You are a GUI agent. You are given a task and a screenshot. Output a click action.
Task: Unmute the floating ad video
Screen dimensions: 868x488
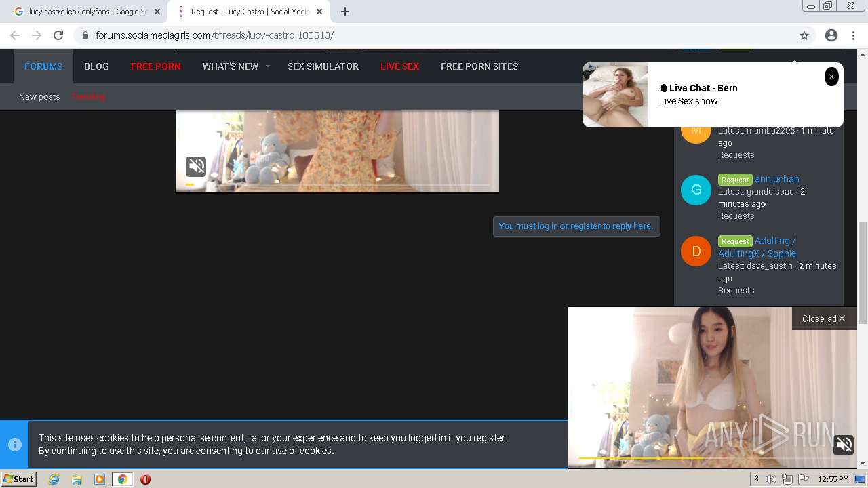click(x=844, y=445)
